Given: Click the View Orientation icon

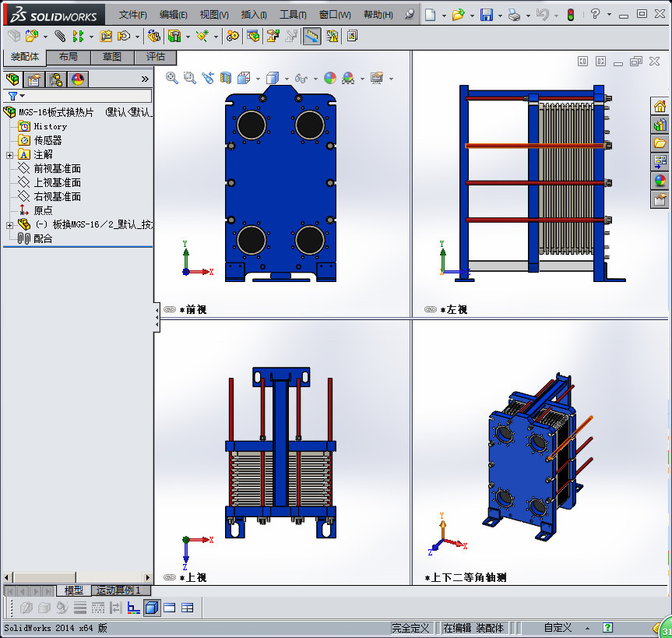Looking at the screenshot, I should coord(244,78).
